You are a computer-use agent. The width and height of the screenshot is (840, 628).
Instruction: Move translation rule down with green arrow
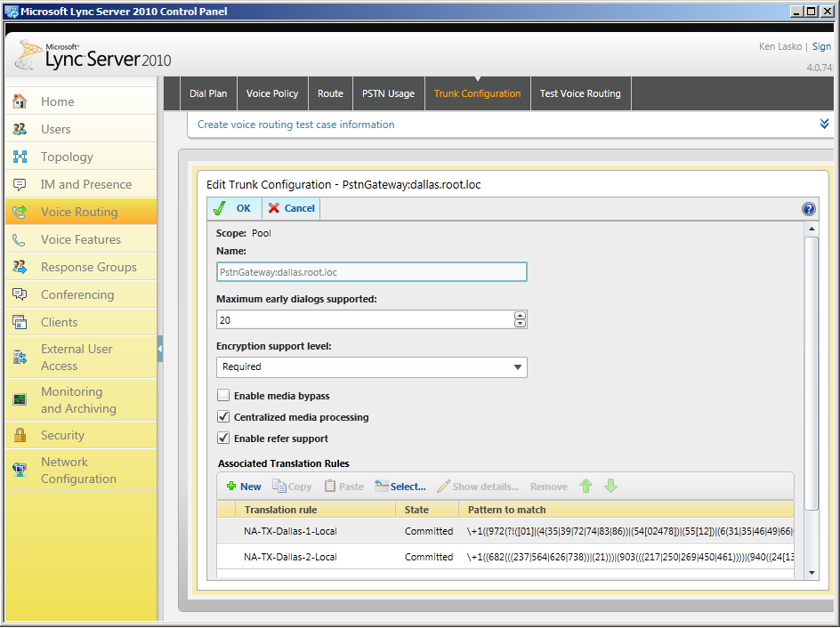coord(610,487)
